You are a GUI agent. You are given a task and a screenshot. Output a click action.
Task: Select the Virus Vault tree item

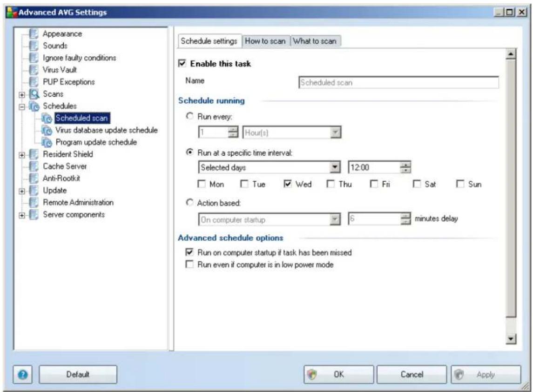(60, 70)
